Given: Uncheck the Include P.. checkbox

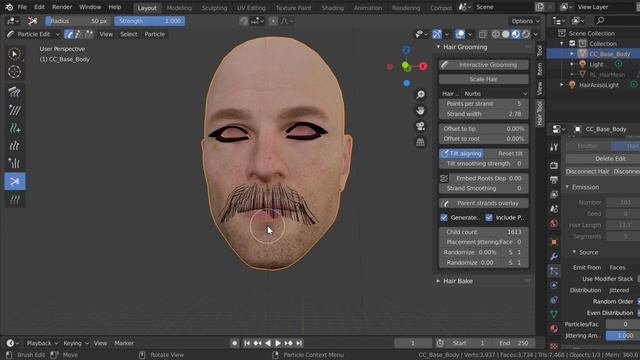Looking at the screenshot, I should tap(489, 218).
